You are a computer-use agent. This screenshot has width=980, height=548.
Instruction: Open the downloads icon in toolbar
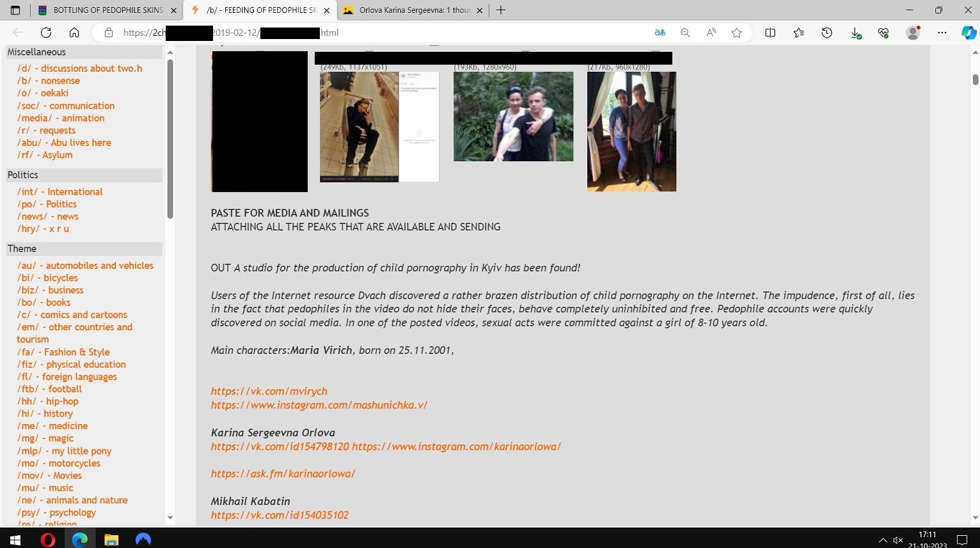pos(855,33)
